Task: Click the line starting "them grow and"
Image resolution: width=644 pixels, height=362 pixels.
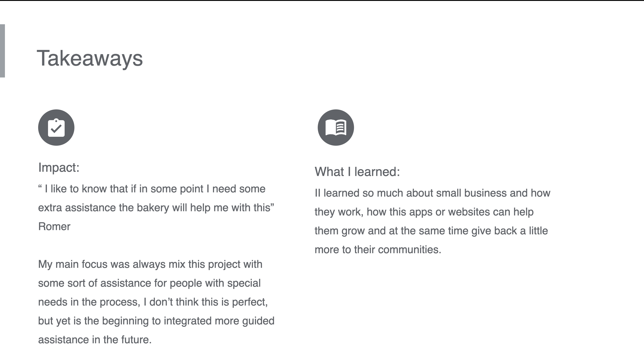Action: [x=431, y=231]
